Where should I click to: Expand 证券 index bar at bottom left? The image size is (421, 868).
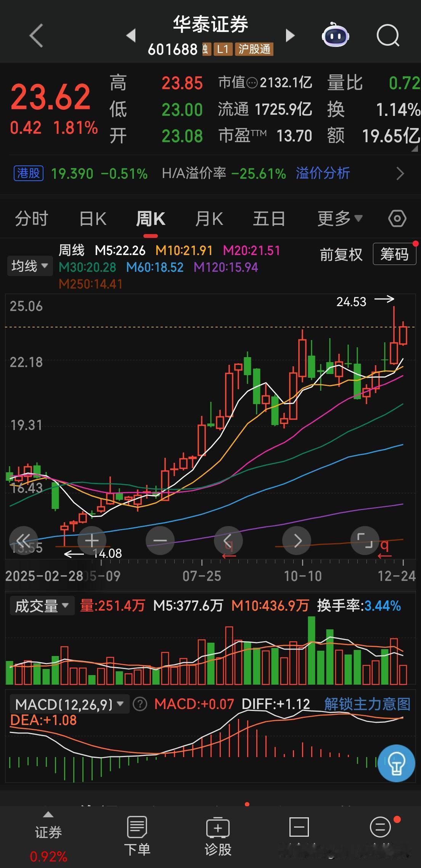point(48,837)
